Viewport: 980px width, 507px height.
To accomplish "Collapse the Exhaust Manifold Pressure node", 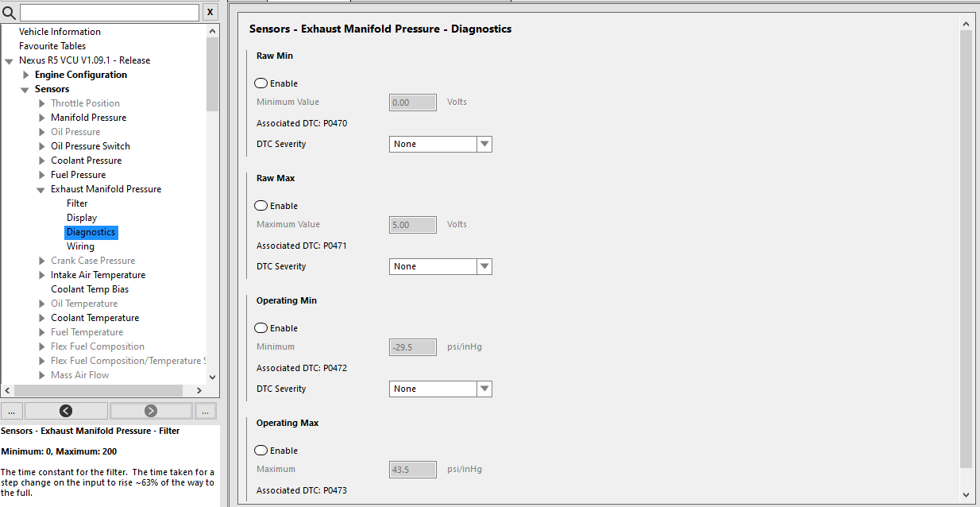I will (x=41, y=190).
